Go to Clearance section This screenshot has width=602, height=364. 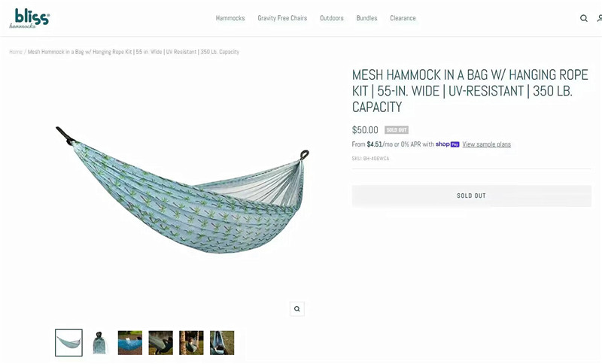pyautogui.click(x=403, y=18)
